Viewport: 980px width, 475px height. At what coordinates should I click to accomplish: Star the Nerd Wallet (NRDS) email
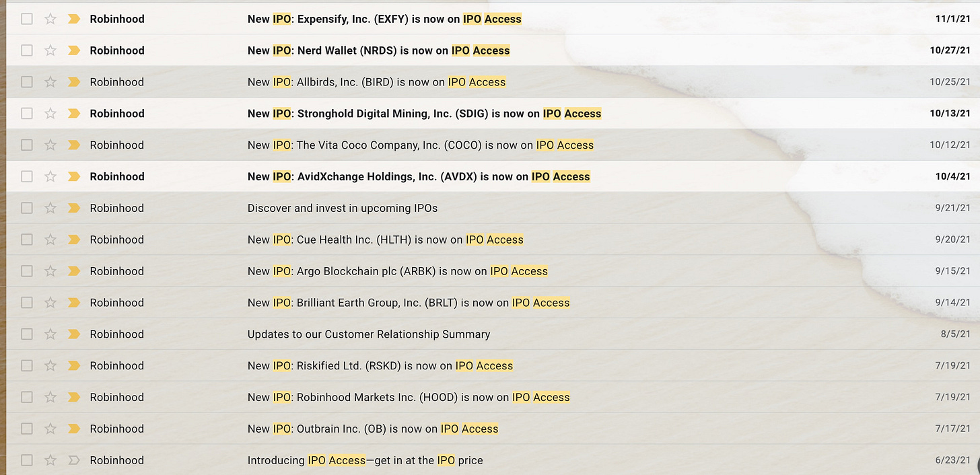[x=50, y=50]
